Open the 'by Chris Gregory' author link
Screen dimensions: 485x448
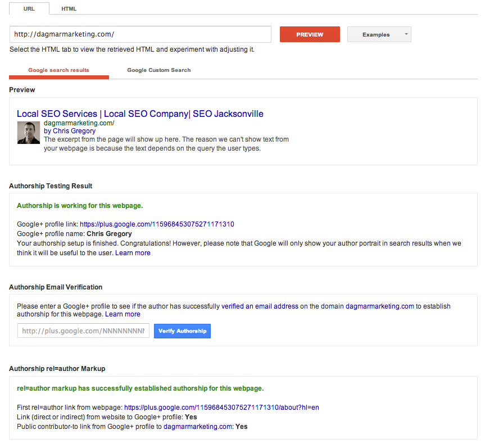coord(70,131)
